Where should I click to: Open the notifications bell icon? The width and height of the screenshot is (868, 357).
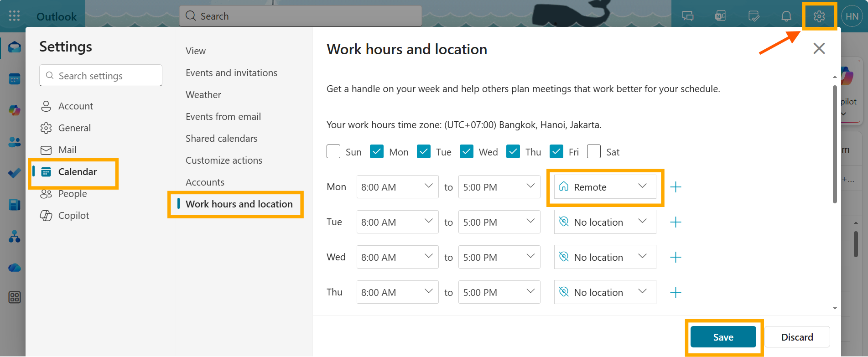[786, 16]
